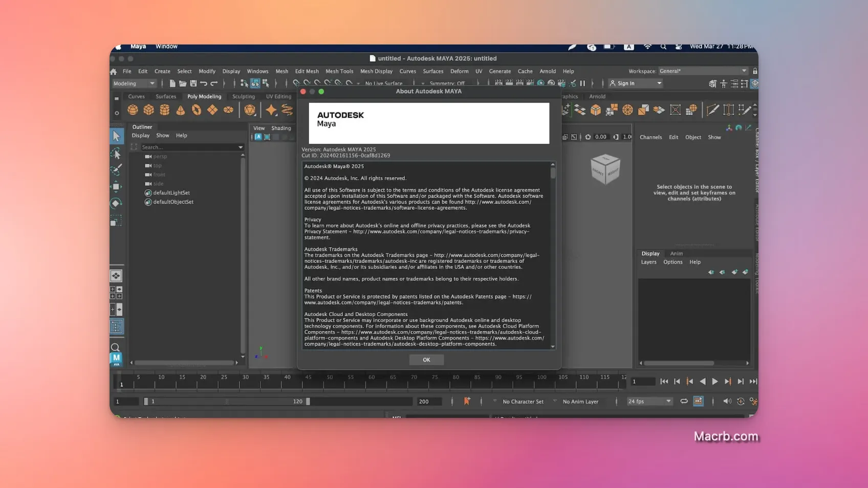Screen dimensions: 868x488
Task: Toggle the workspace lock icon
Action: point(755,71)
